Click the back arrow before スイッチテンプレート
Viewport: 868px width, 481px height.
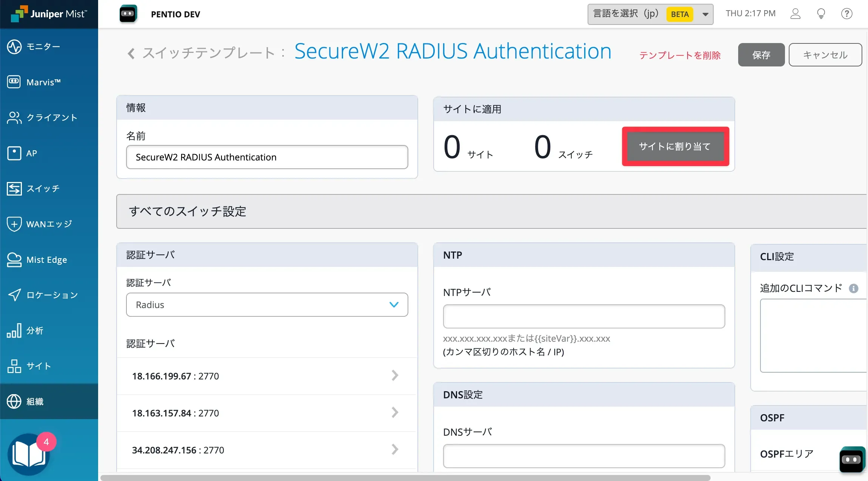131,54
